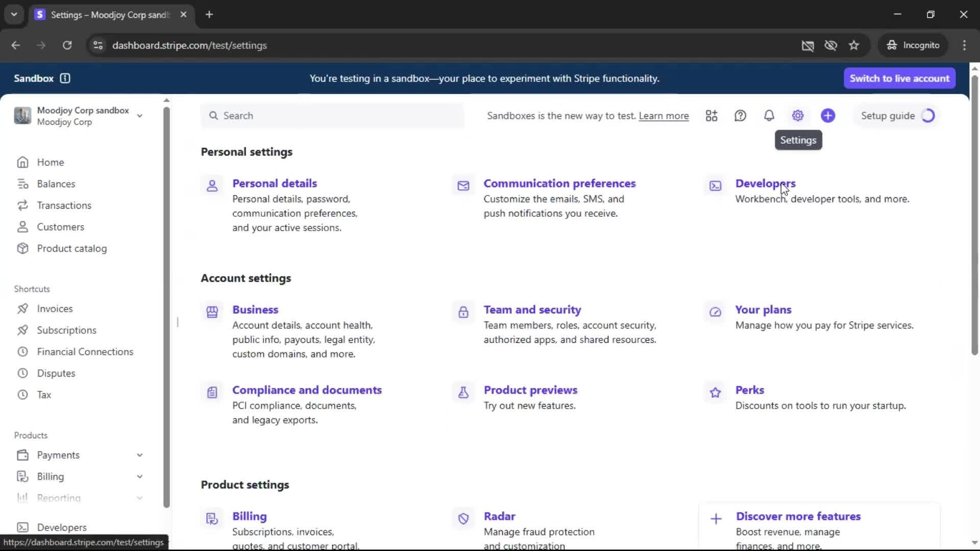Screen dimensions: 980x551
Task: Open the Setup guide button
Action: click(897, 116)
